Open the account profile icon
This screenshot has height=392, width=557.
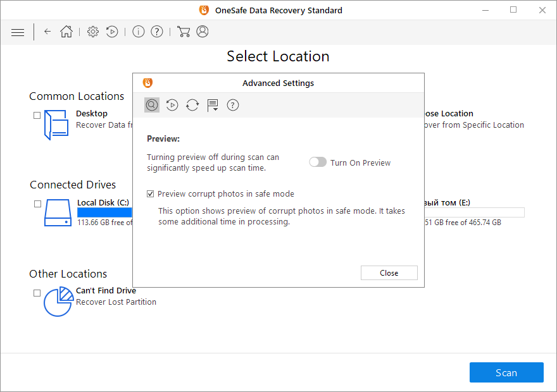[x=202, y=31]
